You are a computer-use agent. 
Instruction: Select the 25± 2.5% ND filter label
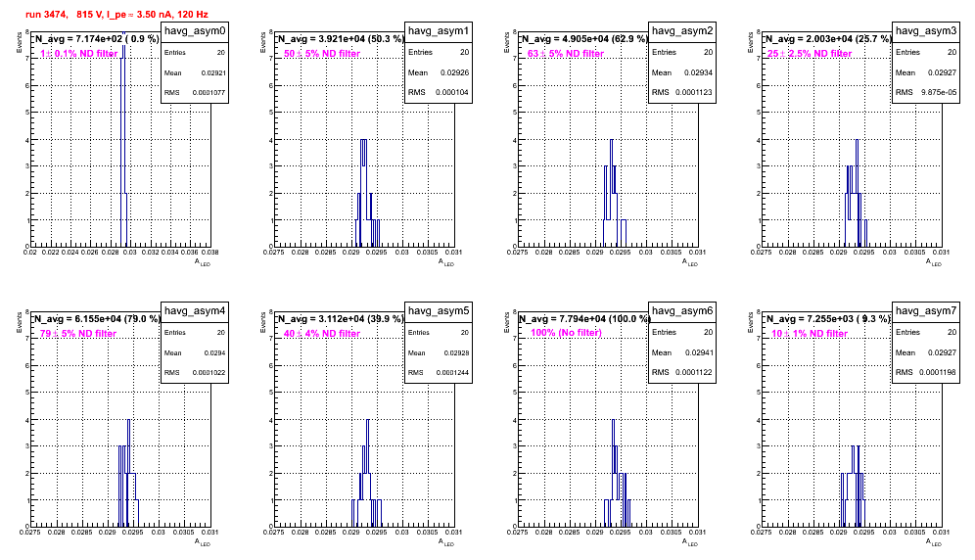[810, 54]
